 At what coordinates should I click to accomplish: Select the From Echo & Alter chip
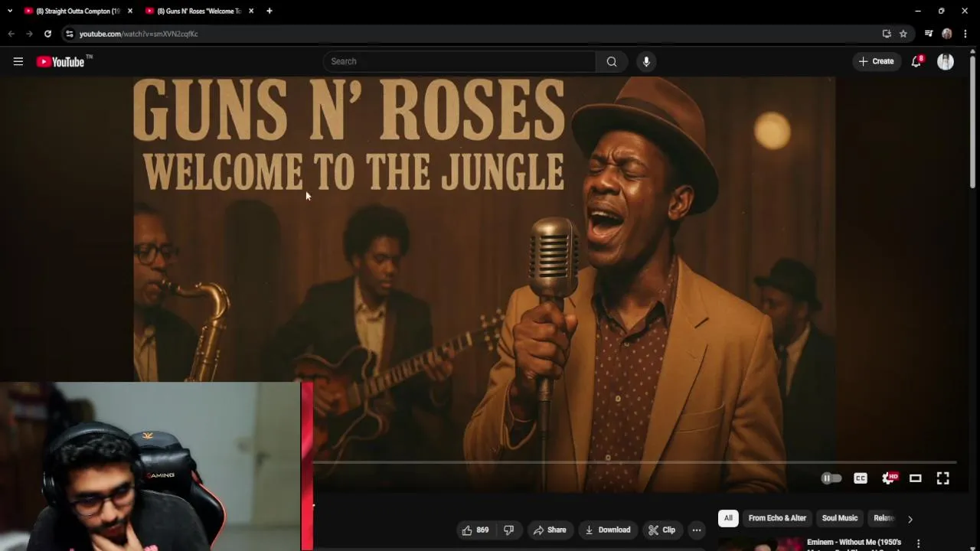(x=777, y=518)
